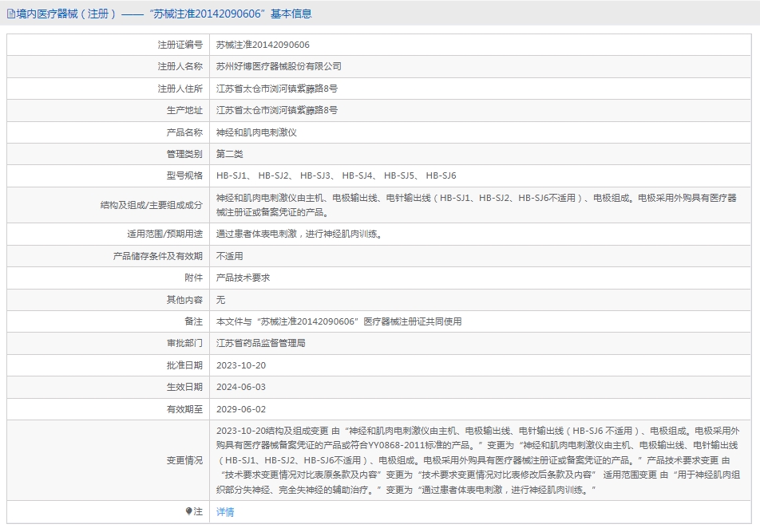The image size is (760, 532).
Task: Click the 结构及组成/主要组成成分 row label
Action: point(152,205)
